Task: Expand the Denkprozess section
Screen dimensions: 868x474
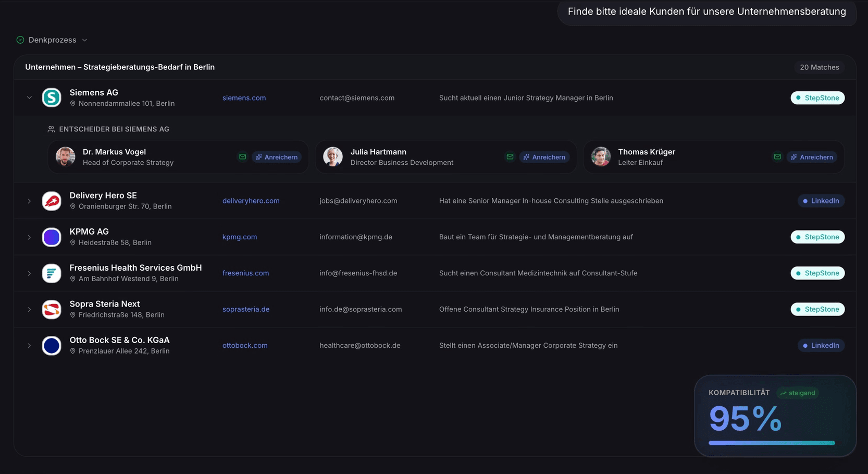Action: [x=52, y=40]
